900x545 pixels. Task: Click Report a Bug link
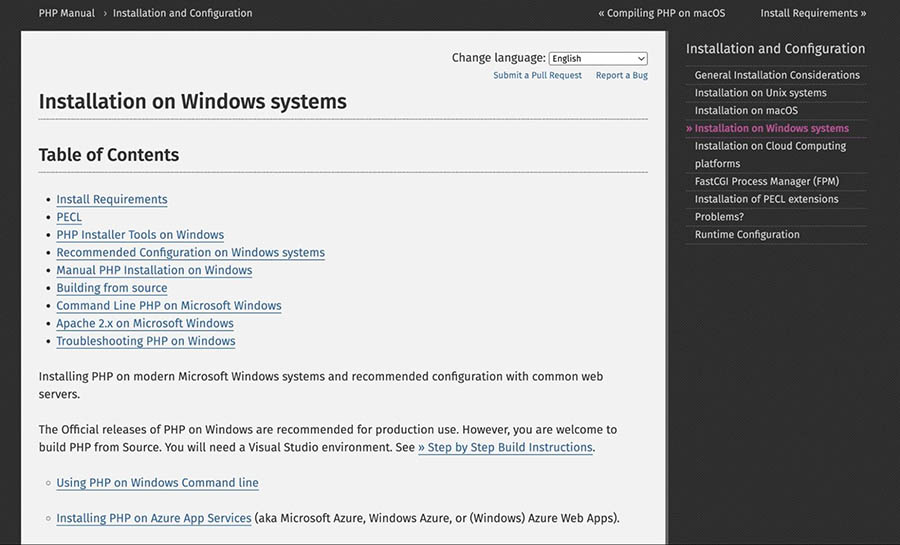point(621,76)
